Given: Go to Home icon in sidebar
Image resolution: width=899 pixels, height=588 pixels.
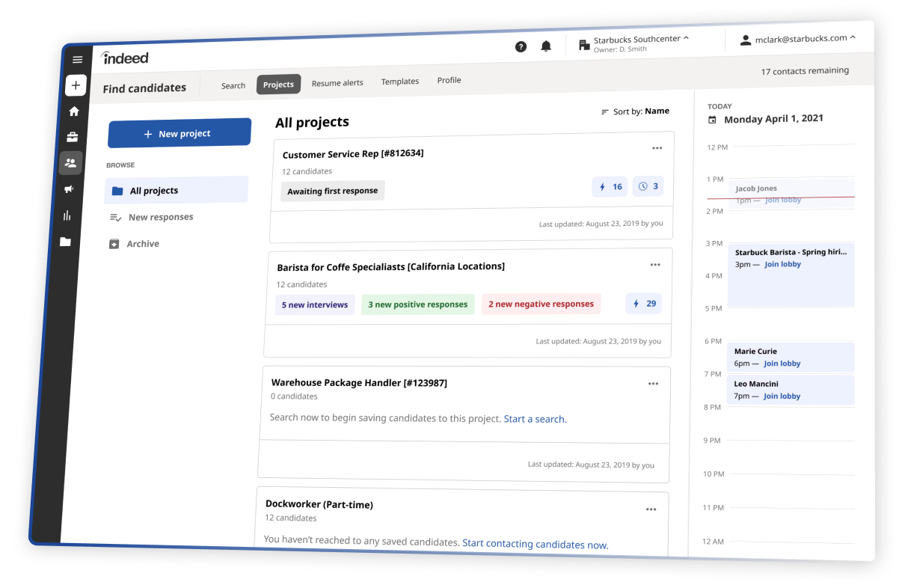Looking at the screenshot, I should tap(74, 111).
